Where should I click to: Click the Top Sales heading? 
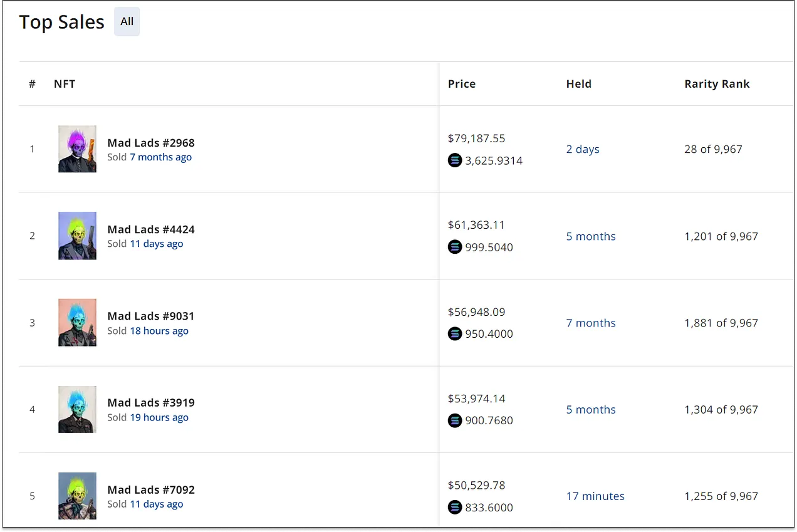pos(62,22)
